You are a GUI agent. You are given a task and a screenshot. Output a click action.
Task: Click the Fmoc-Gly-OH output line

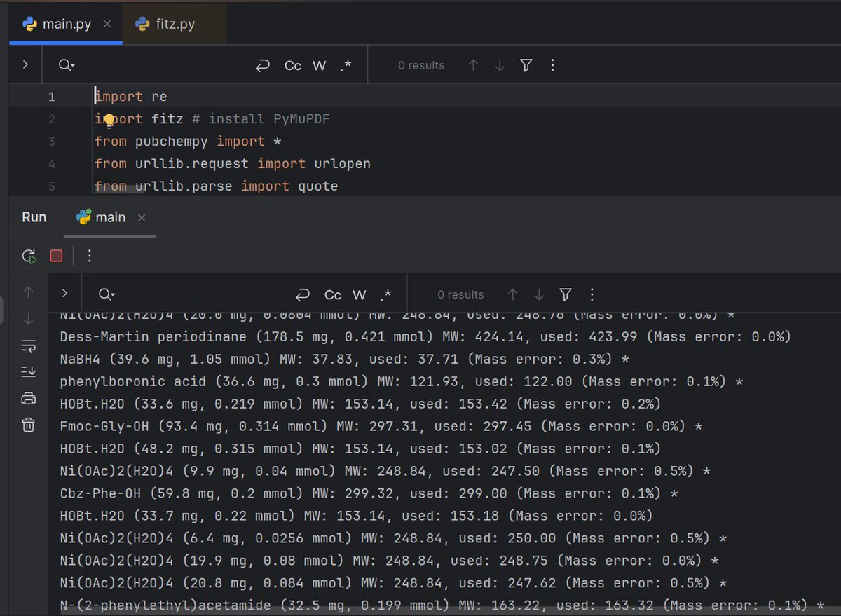tap(381, 426)
